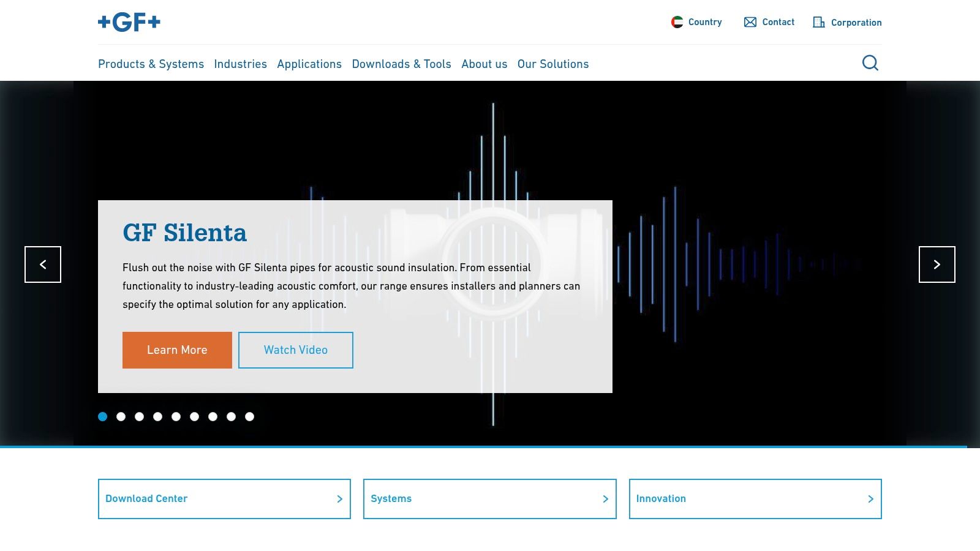Click the chevron on the Innovation tile
This screenshot has width=980, height=551.
click(870, 499)
